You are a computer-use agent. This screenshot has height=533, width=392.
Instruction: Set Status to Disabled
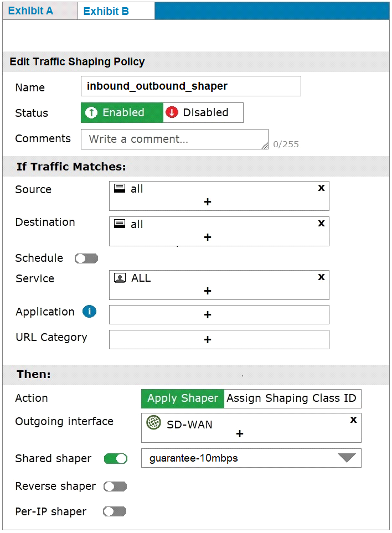(x=203, y=112)
